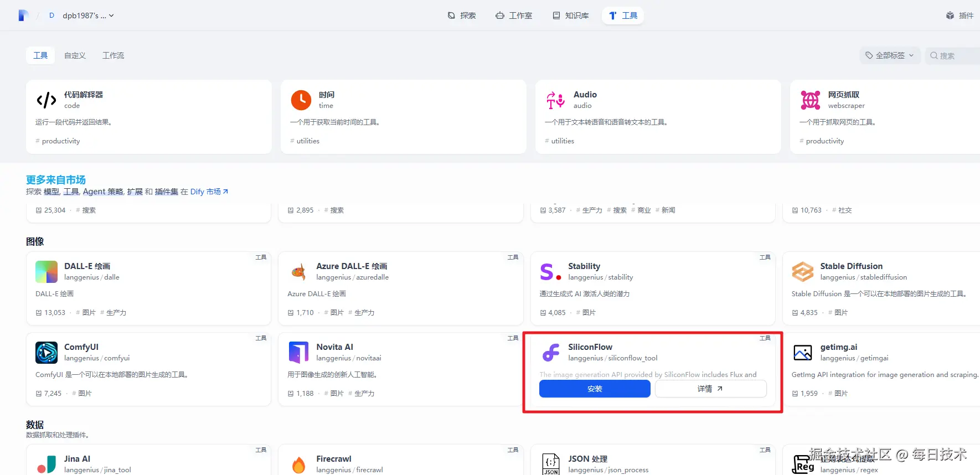Open the getimg.ai card title

point(839,347)
